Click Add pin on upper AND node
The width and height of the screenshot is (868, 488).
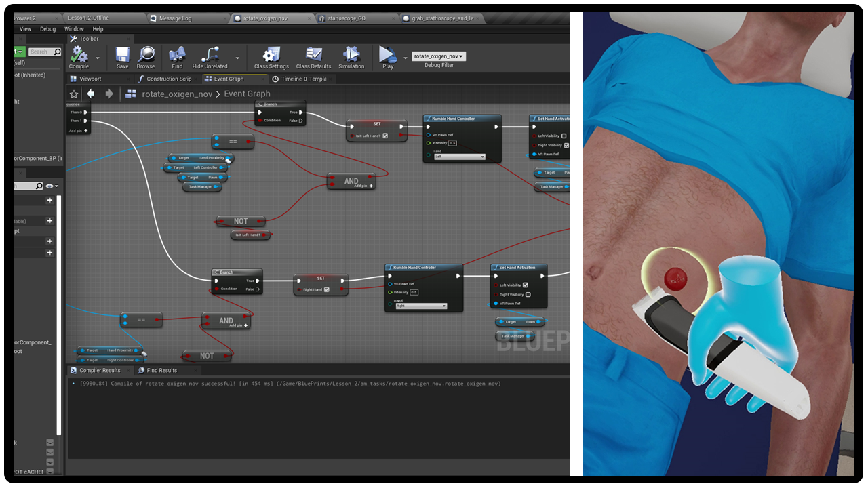tap(363, 186)
